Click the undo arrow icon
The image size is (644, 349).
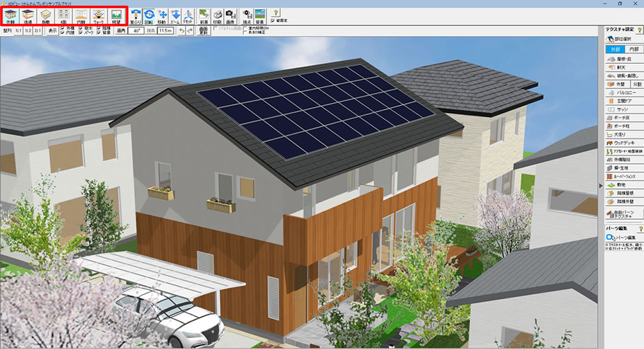[x=182, y=31]
